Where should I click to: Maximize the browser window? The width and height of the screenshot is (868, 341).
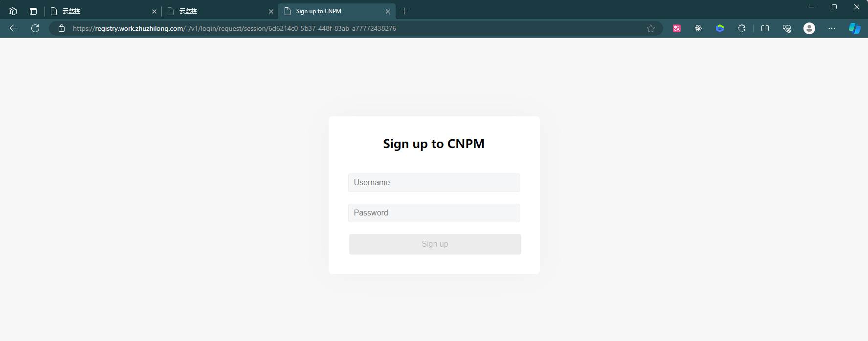click(x=834, y=7)
